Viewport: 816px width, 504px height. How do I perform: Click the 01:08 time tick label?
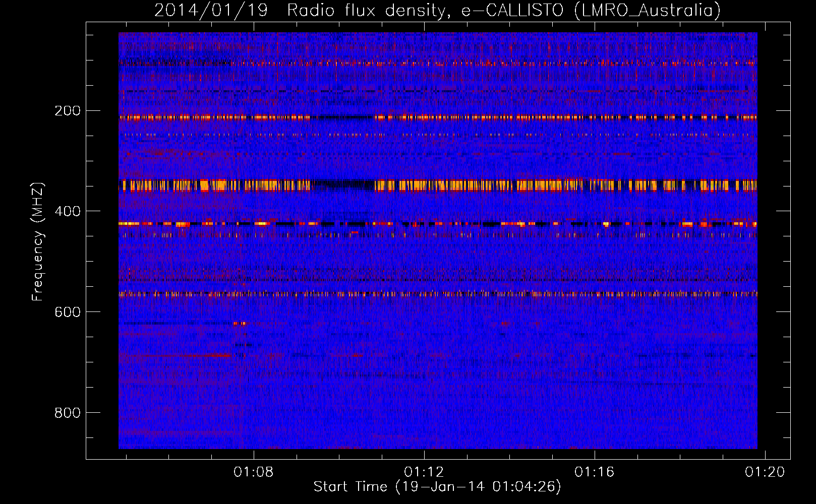pyautogui.click(x=254, y=472)
